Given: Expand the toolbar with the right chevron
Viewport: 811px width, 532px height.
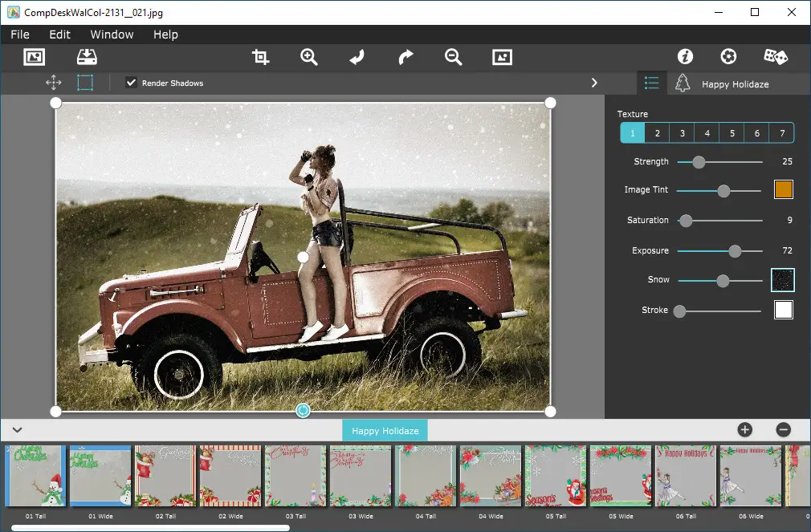Looking at the screenshot, I should [x=594, y=83].
